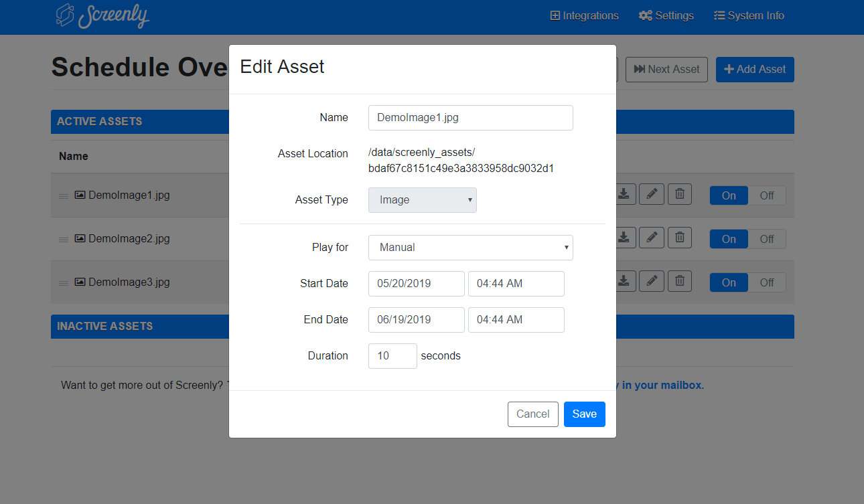Open the Integrations menu item
864x504 pixels.
(x=584, y=15)
